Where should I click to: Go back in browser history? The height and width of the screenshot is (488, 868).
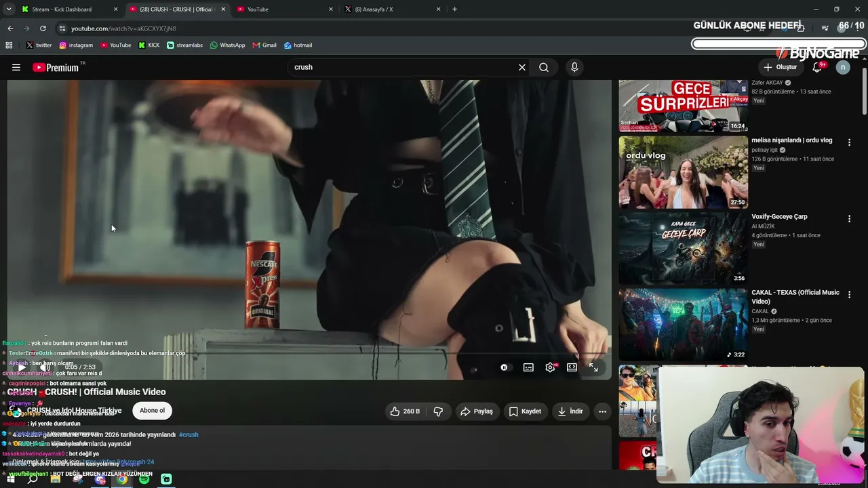coord(10,28)
